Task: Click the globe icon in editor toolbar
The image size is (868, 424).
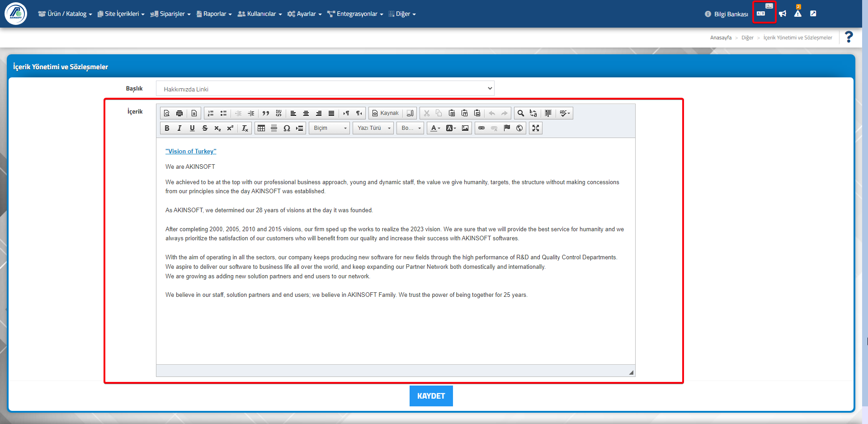Action: coord(519,128)
